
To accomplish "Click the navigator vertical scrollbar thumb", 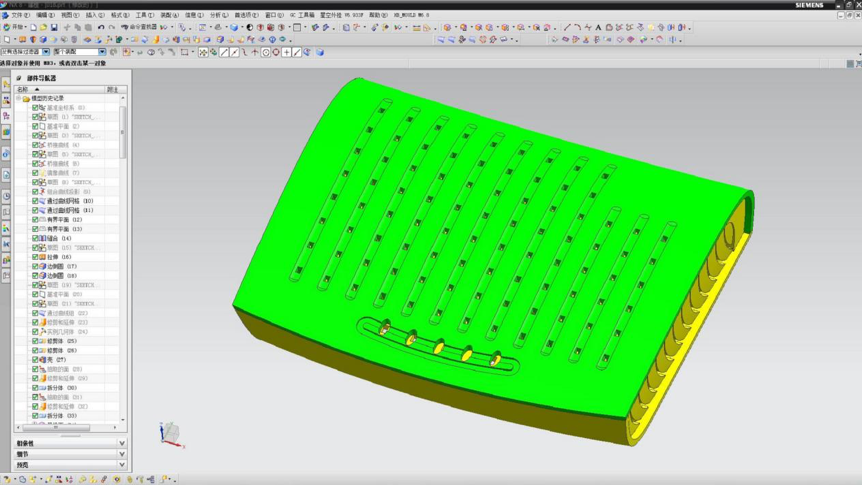I will 123,132.
